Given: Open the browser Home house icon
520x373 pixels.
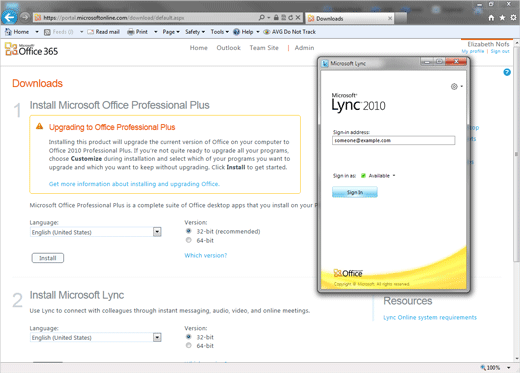Looking at the screenshot, I should click(491, 18).
